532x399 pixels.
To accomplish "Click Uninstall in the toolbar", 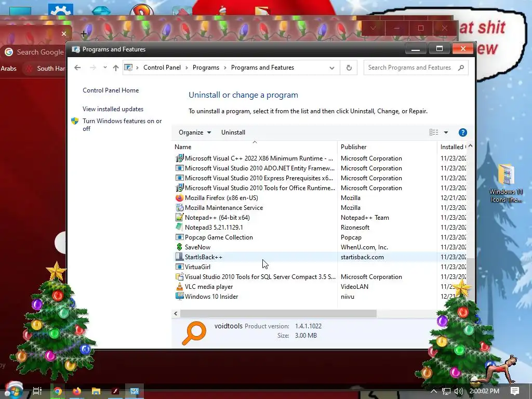I will tap(233, 132).
